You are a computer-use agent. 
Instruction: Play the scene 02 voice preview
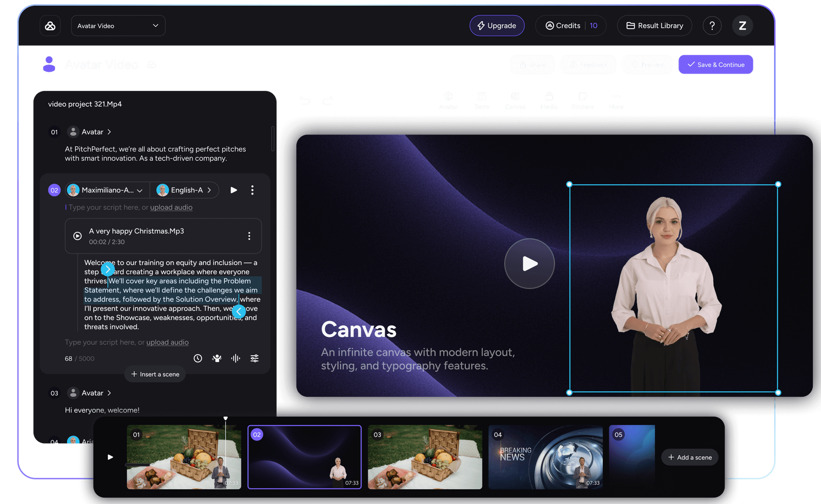tap(233, 190)
